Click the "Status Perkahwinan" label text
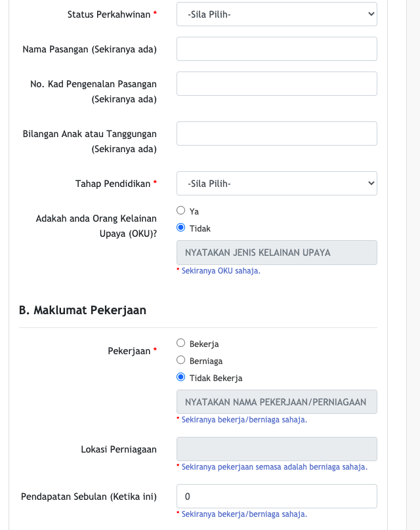 click(109, 14)
